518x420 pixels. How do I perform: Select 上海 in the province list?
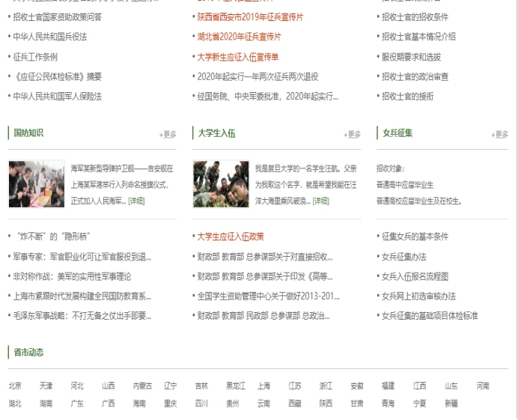(x=263, y=386)
